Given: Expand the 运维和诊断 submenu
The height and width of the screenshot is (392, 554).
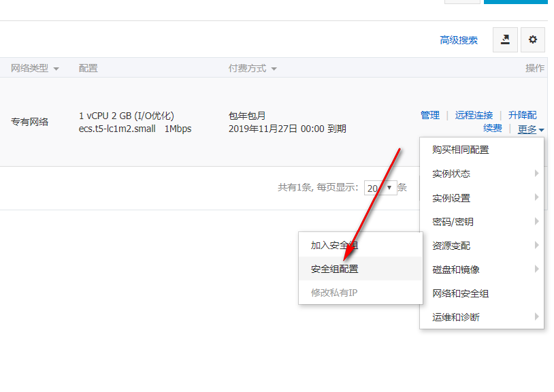Looking at the screenshot, I should (x=482, y=317).
